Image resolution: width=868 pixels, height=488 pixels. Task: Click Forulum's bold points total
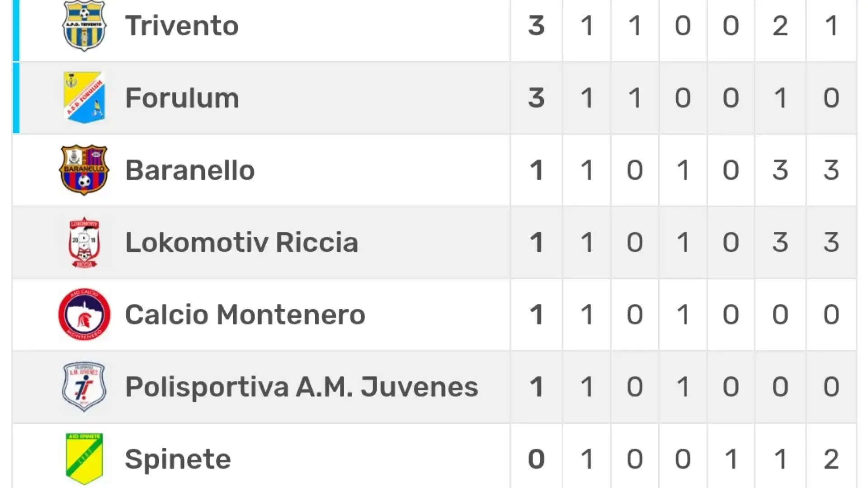point(536,98)
